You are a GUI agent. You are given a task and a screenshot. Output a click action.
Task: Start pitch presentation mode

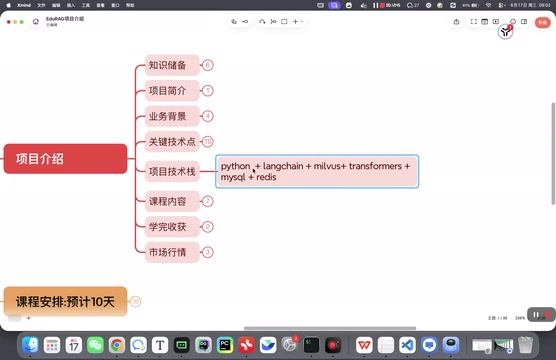[x=496, y=22]
